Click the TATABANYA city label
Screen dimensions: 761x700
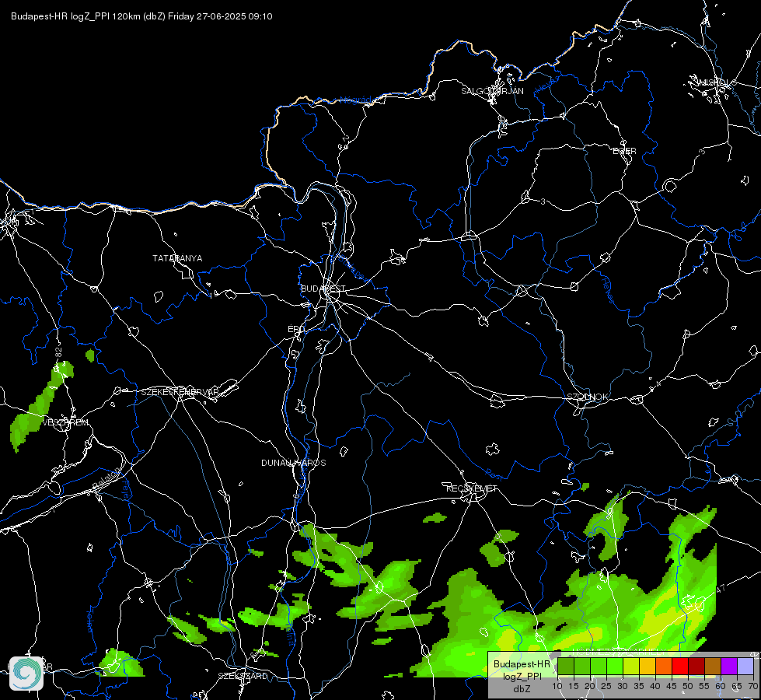coord(177,258)
